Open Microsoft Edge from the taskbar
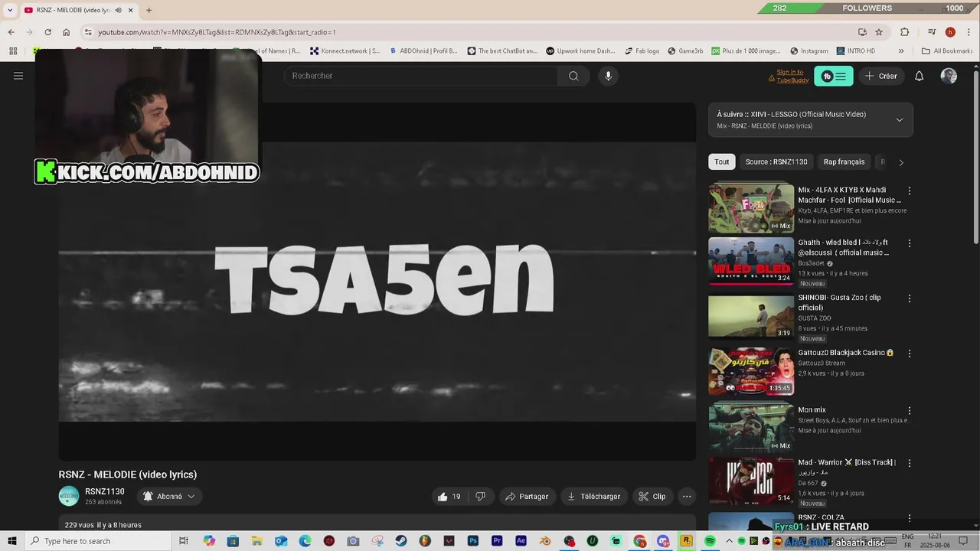Image resolution: width=980 pixels, height=551 pixels. 305,541
